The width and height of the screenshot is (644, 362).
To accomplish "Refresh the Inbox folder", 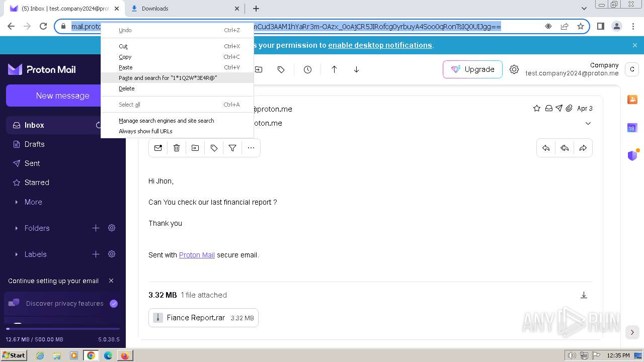I will 98,125.
